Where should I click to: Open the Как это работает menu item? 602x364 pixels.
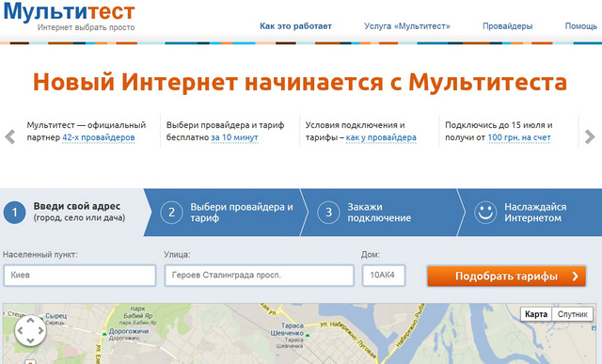(x=295, y=26)
